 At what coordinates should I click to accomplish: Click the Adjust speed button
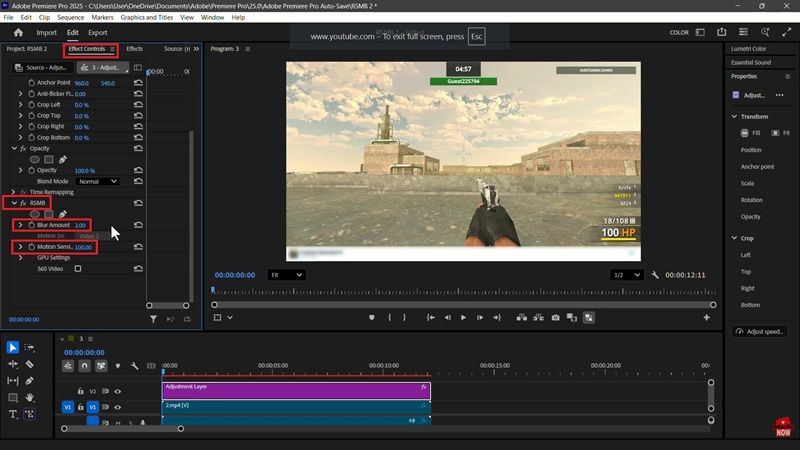pyautogui.click(x=760, y=332)
